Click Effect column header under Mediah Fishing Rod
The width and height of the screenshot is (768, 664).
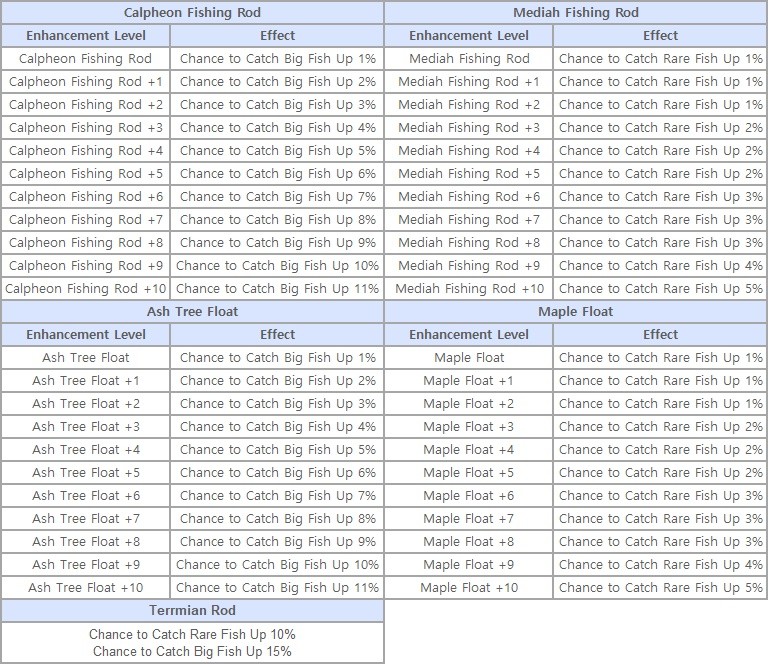[x=660, y=36]
